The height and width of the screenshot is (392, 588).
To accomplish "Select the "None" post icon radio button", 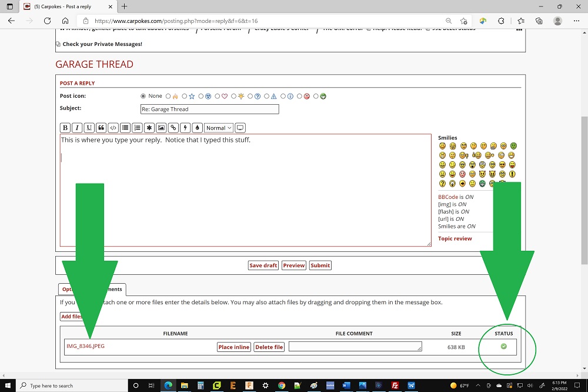I will pos(143,96).
